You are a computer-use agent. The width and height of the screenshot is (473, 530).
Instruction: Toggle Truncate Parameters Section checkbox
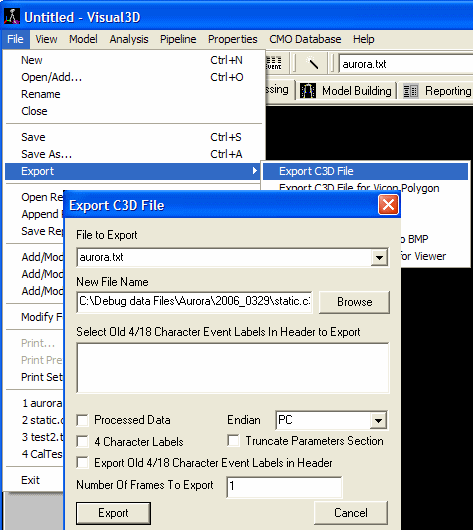coord(233,441)
